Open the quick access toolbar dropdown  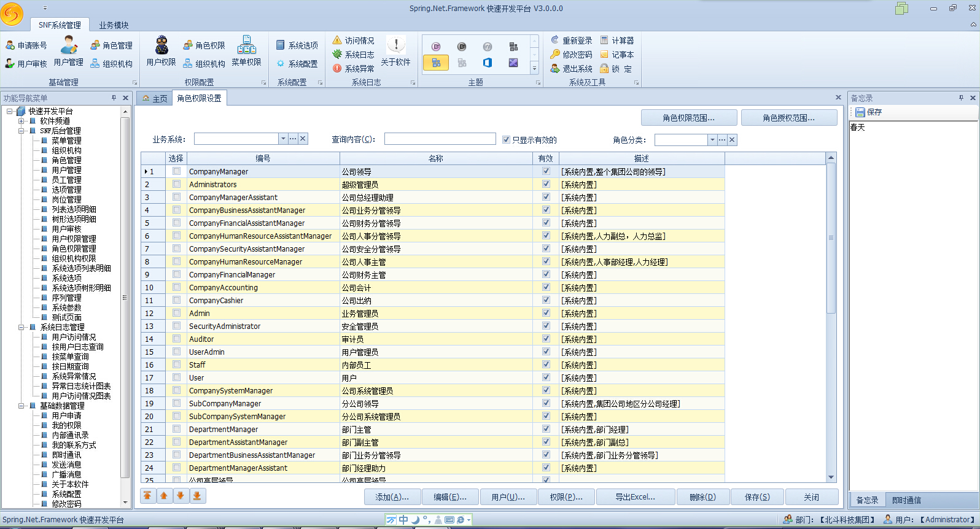(x=45, y=8)
